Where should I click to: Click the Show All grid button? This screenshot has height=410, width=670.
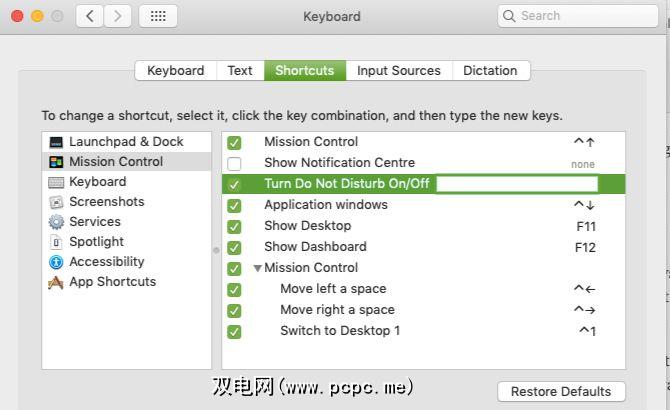(158, 16)
